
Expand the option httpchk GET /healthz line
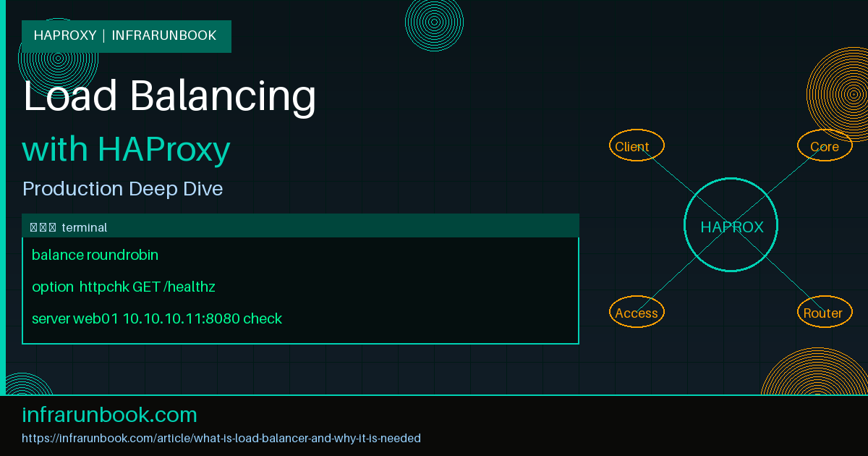[x=124, y=287]
